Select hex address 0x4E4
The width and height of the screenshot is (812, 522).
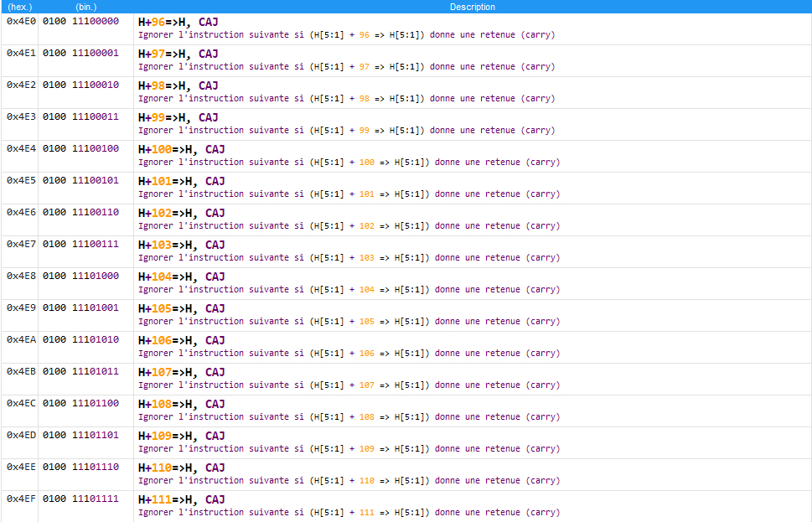[21, 148]
